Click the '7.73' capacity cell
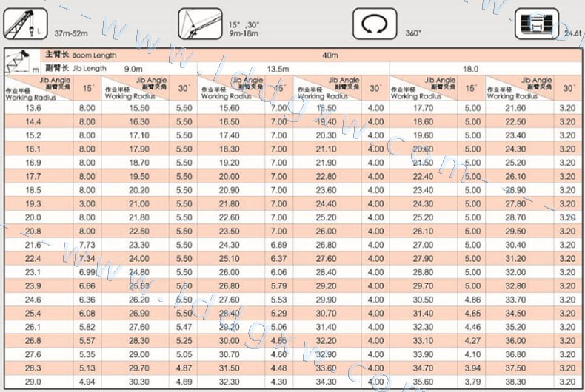Screen dimensions: 585x392 coord(87,245)
